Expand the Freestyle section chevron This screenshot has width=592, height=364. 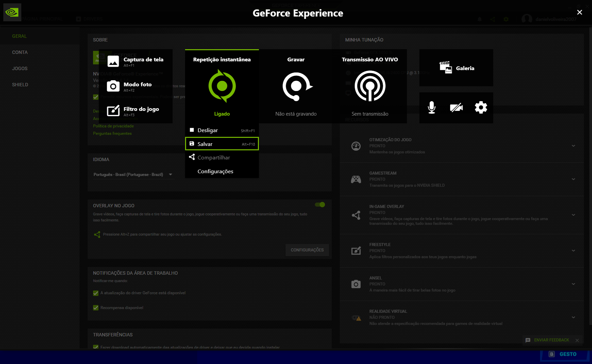pyautogui.click(x=573, y=251)
